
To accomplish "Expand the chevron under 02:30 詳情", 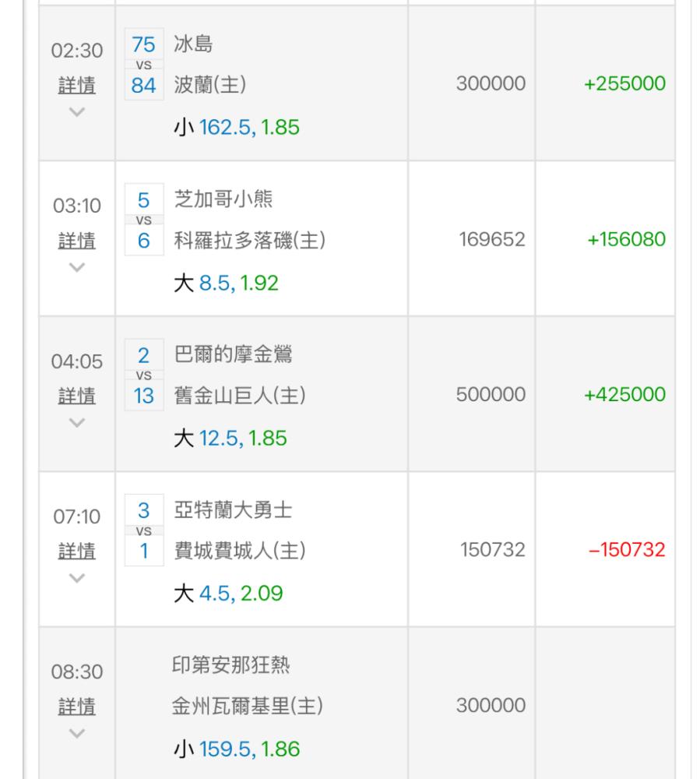I will [x=77, y=111].
